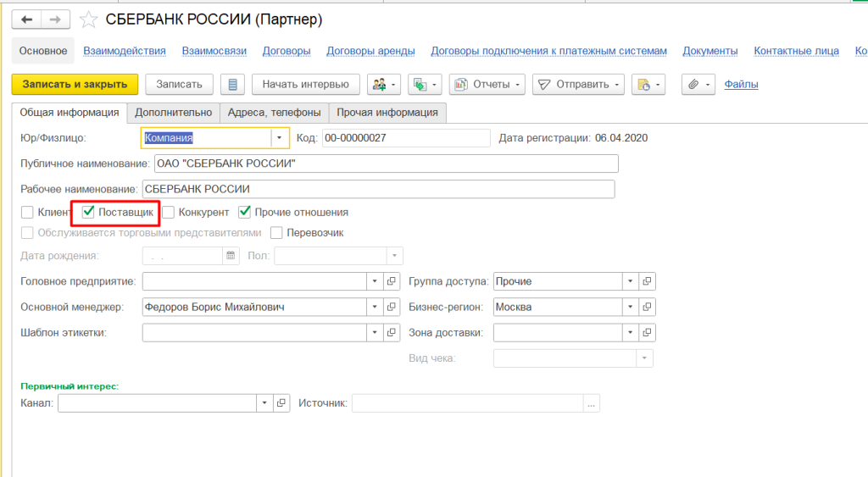Viewport: 868px width, 477px height.
Task: Click the document list icon next to Записать
Action: [232, 84]
